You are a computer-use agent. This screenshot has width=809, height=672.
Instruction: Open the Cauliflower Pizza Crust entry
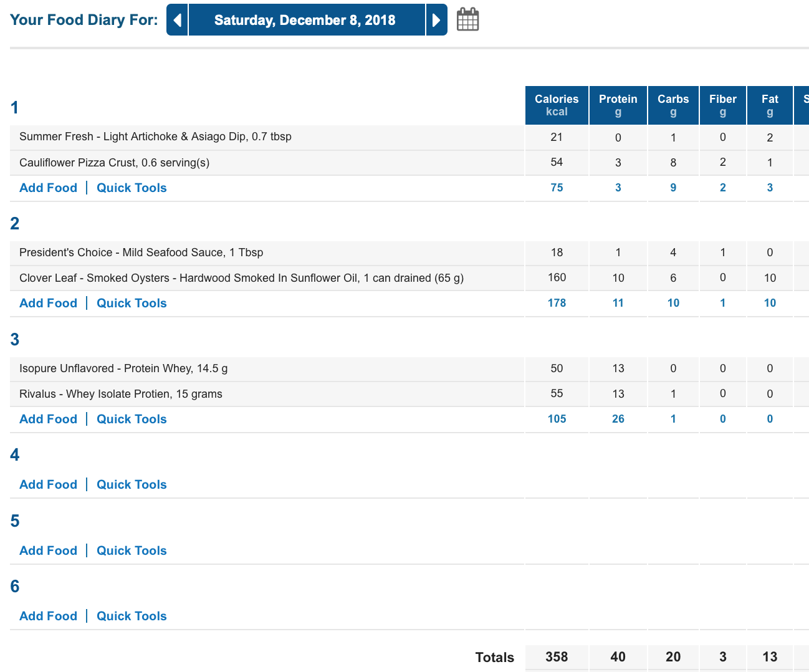[x=114, y=163]
